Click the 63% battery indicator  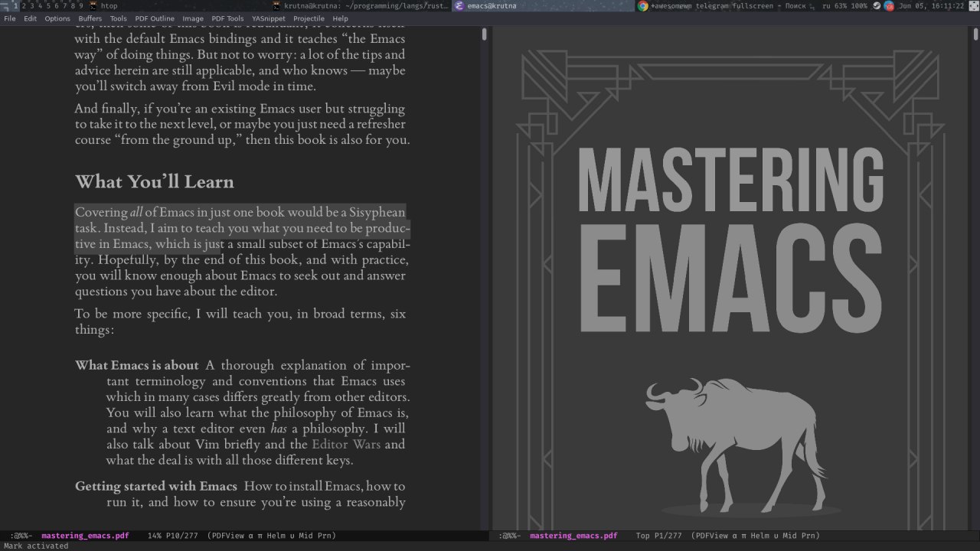tap(840, 5)
